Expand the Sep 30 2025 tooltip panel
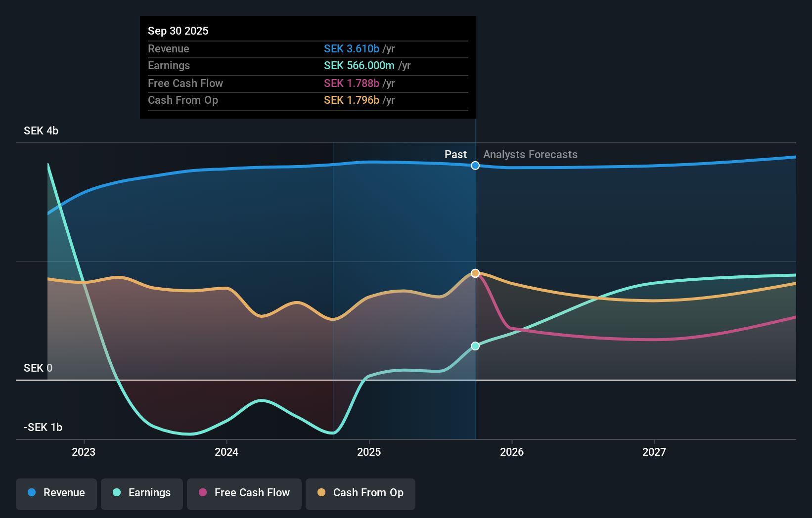 [308, 67]
